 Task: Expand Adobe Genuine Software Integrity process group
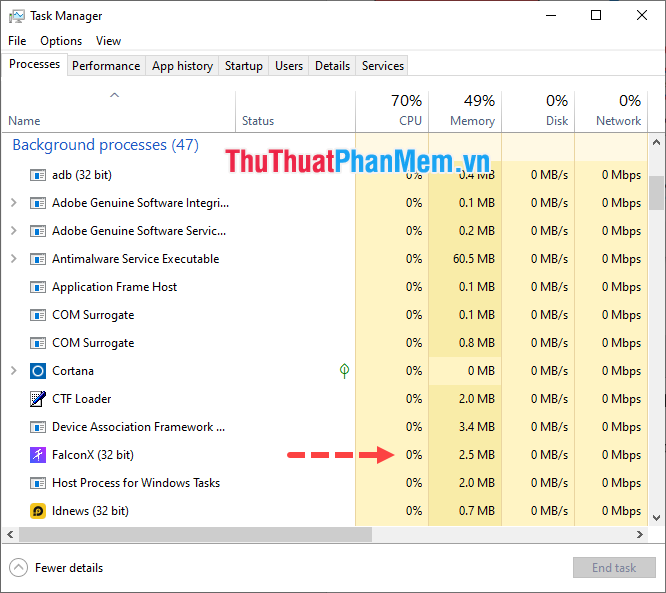tap(14, 203)
